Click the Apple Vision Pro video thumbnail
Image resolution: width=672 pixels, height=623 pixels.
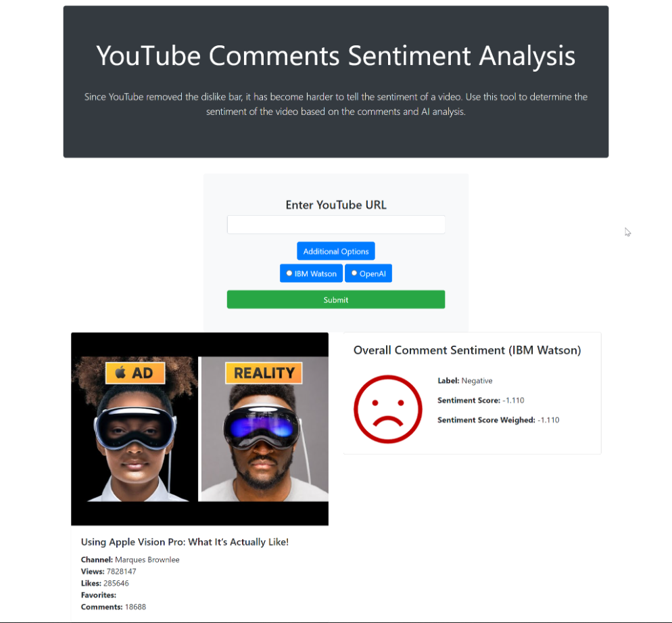pyautogui.click(x=199, y=429)
